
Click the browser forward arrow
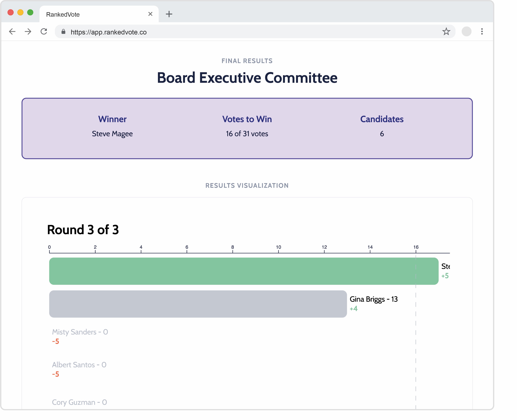click(x=28, y=31)
